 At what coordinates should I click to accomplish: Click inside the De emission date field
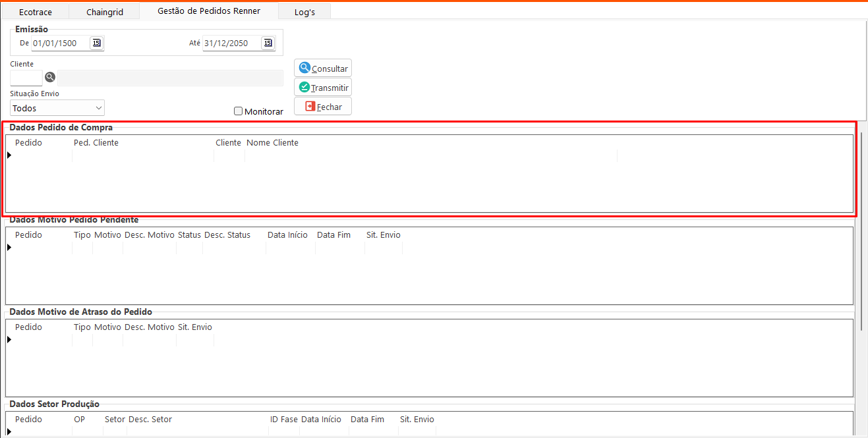coord(59,43)
